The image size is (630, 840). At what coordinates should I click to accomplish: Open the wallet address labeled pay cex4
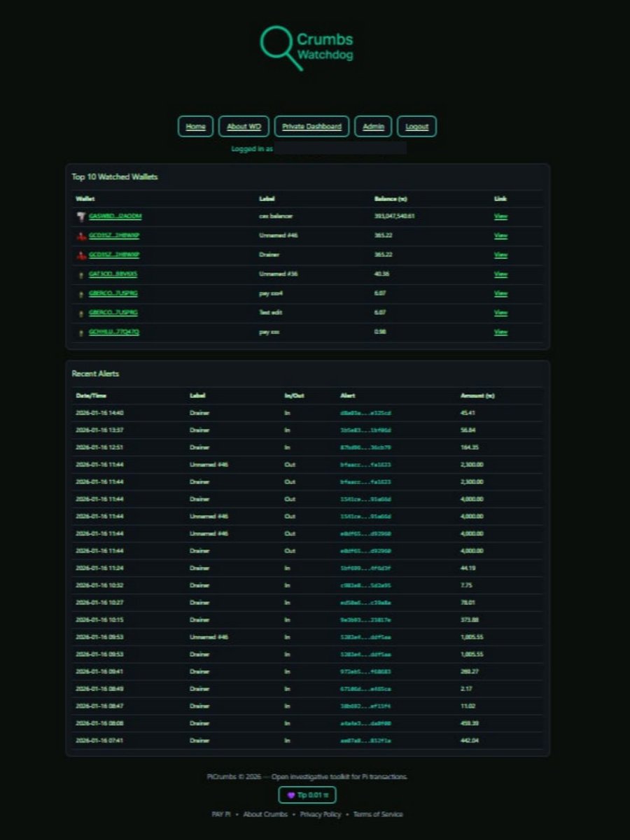click(113, 293)
